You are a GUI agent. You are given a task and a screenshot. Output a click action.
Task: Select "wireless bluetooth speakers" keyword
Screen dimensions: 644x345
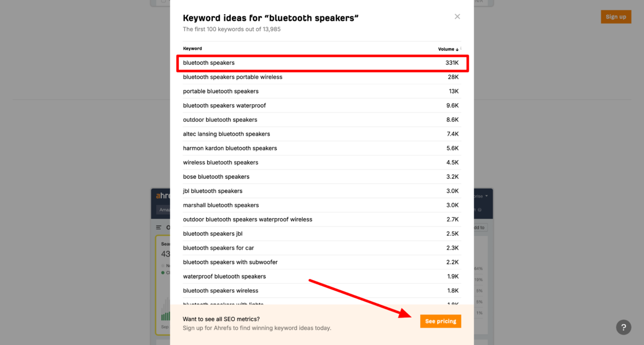click(221, 162)
